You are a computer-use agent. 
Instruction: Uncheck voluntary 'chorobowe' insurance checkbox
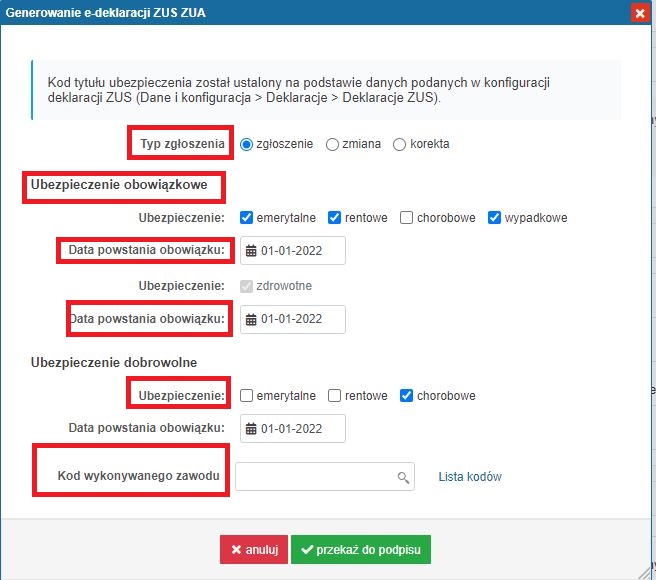coord(406,395)
